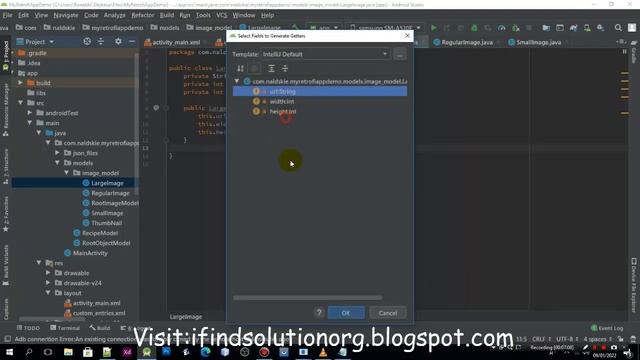Close the Select Fields to Generate Getters dialog
This screenshot has width=640, height=360.
[407, 36]
